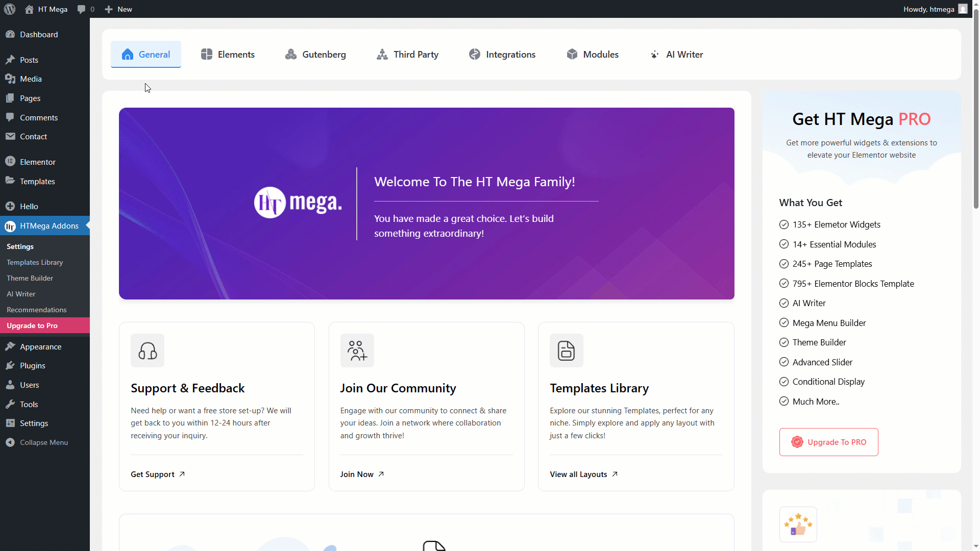Open Recommendations submenu item
Image resolution: width=980 pixels, height=551 pixels.
37,310
